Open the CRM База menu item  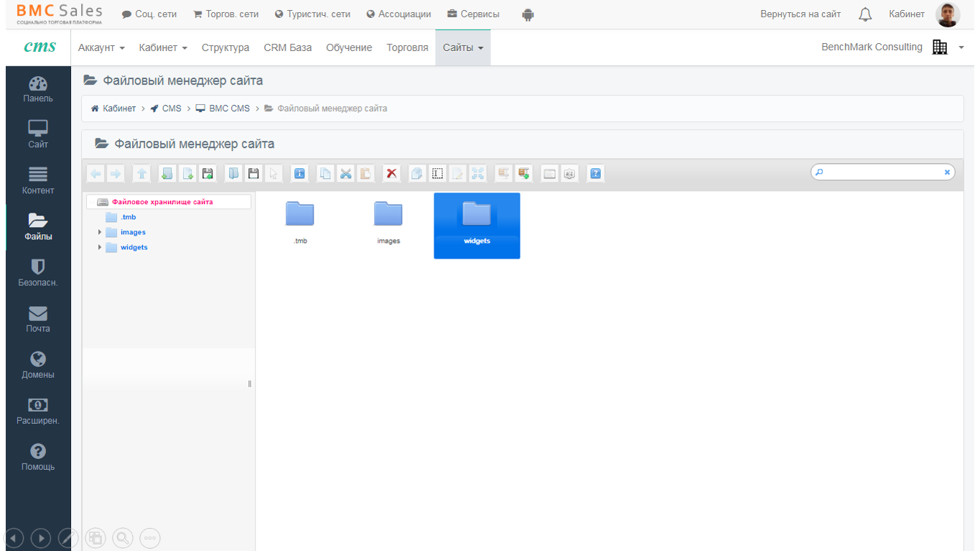(x=287, y=47)
